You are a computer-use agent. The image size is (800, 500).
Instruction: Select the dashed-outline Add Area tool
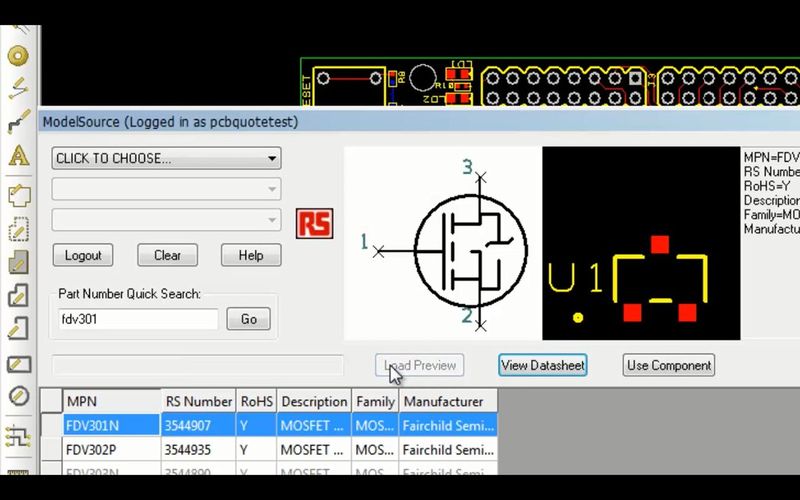[x=18, y=230]
